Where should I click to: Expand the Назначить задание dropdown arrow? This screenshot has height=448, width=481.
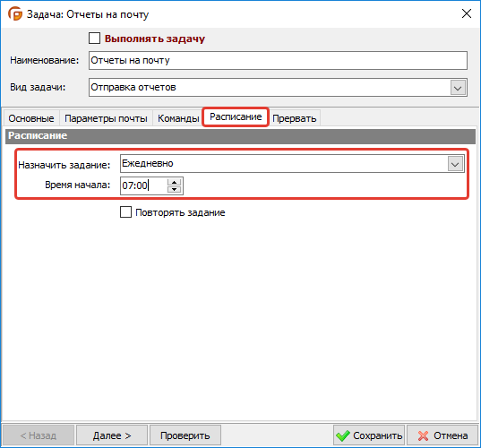[x=455, y=164]
